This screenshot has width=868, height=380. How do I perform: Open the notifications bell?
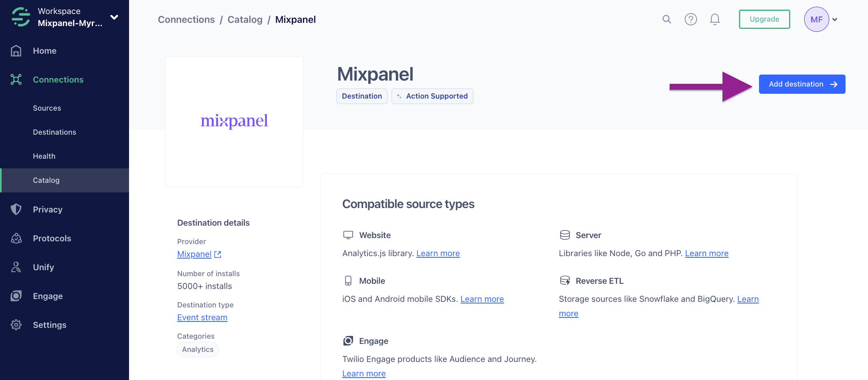point(715,19)
